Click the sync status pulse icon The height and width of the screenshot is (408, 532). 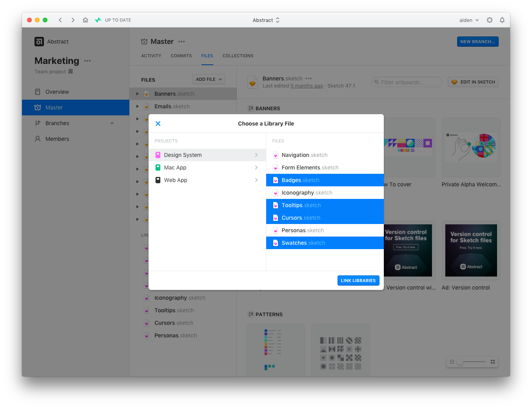tap(98, 20)
